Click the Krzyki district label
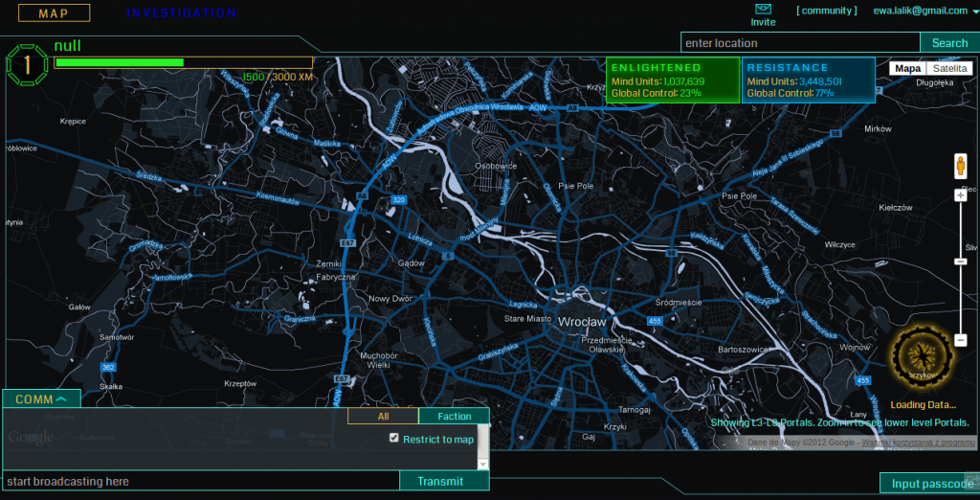The height and width of the screenshot is (500, 980). [615, 426]
